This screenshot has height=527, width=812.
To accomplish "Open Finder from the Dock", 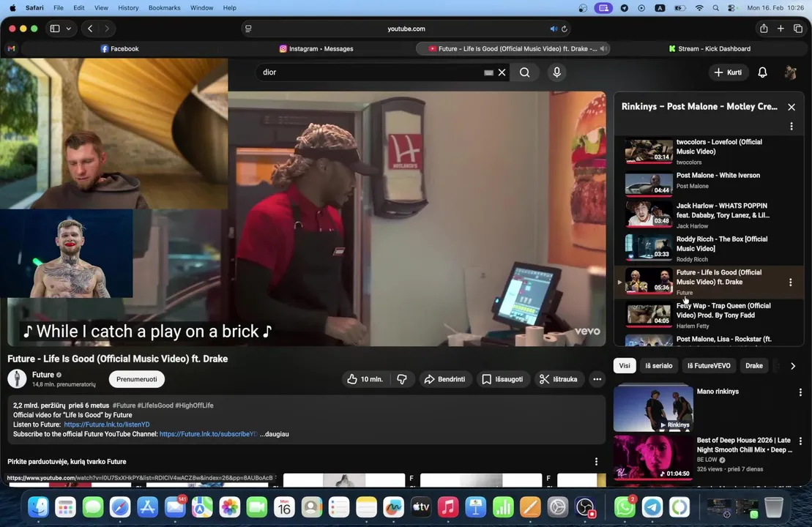I will click(x=38, y=507).
